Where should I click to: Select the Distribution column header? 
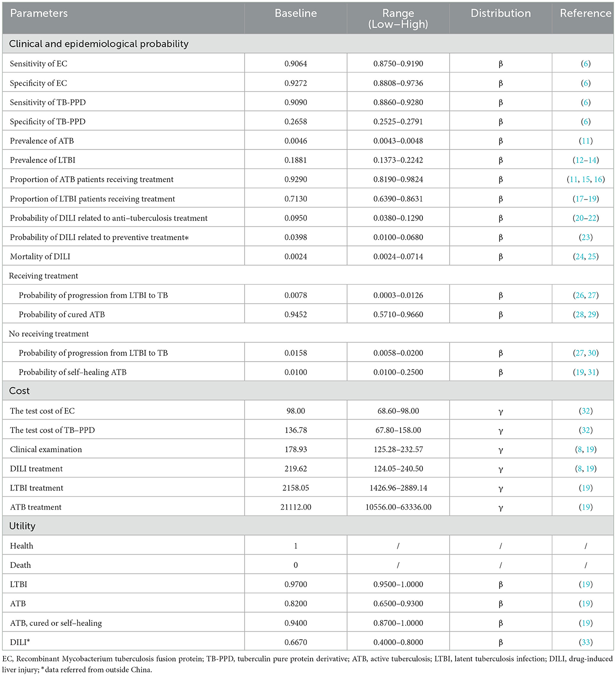coord(501,13)
